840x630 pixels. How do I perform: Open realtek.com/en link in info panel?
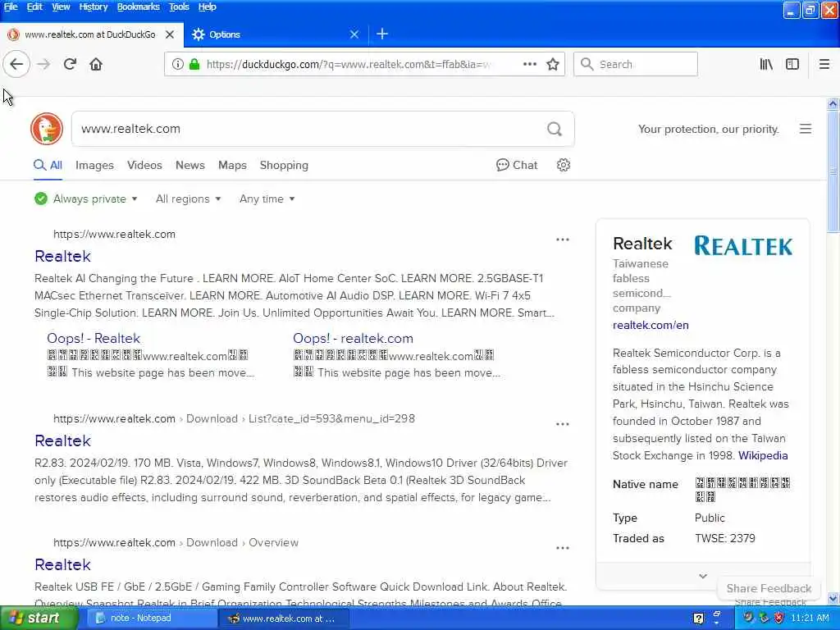(651, 325)
